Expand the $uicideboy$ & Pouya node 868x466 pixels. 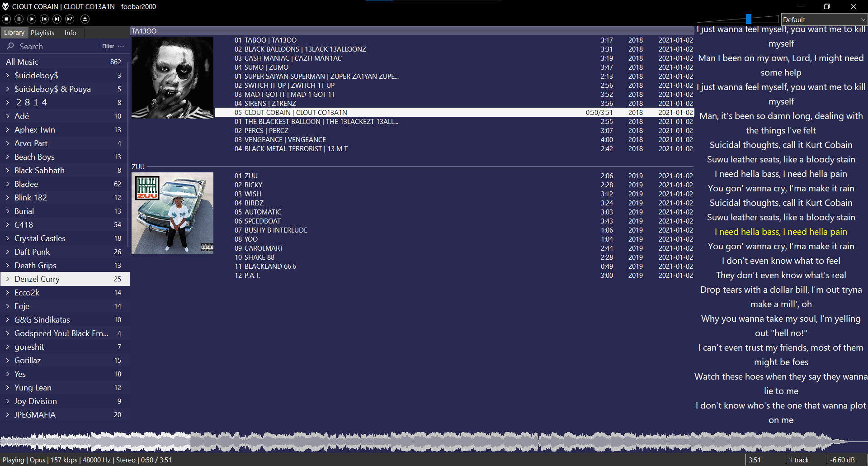[x=8, y=89]
